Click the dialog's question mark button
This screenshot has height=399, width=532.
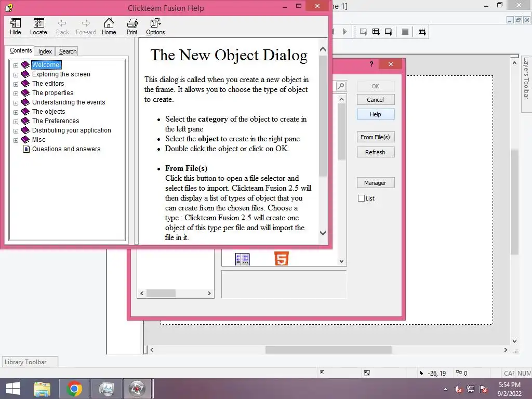click(371, 64)
